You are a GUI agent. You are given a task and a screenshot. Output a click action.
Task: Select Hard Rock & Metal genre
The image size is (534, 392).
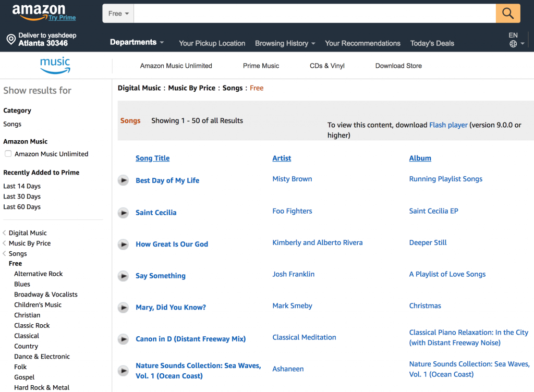pyautogui.click(x=42, y=388)
